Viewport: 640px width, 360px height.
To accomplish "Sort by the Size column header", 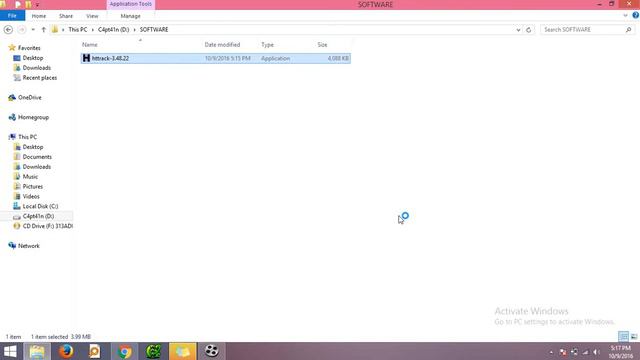I will pos(322,45).
